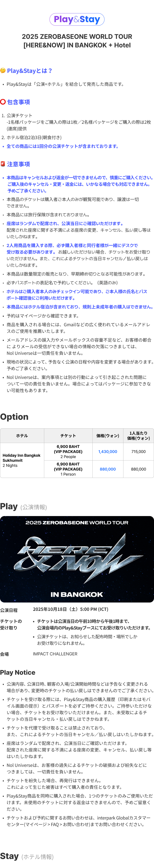The height and width of the screenshot is (868, 154).
Task: Click the blue 880,000 price for 1 Person
Action: (108, 469)
